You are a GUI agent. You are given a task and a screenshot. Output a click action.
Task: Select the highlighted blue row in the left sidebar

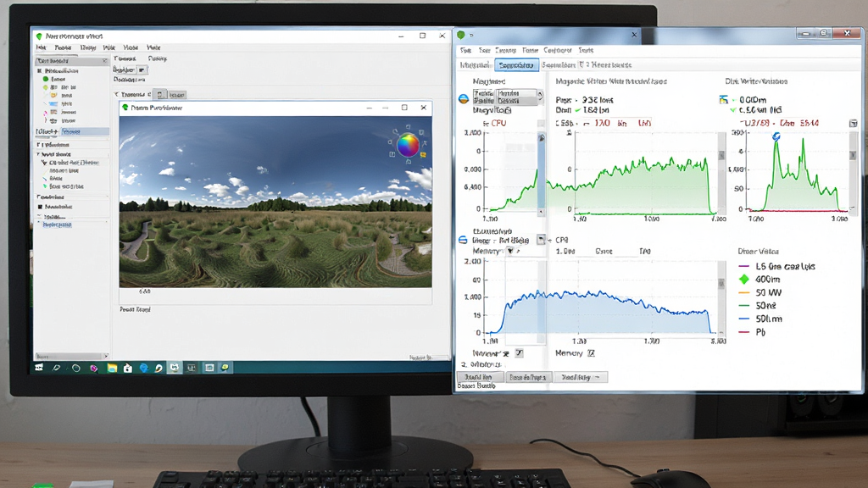(x=85, y=131)
